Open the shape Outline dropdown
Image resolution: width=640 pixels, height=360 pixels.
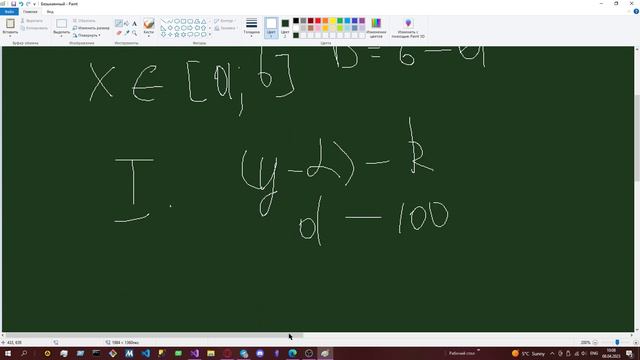pos(224,20)
